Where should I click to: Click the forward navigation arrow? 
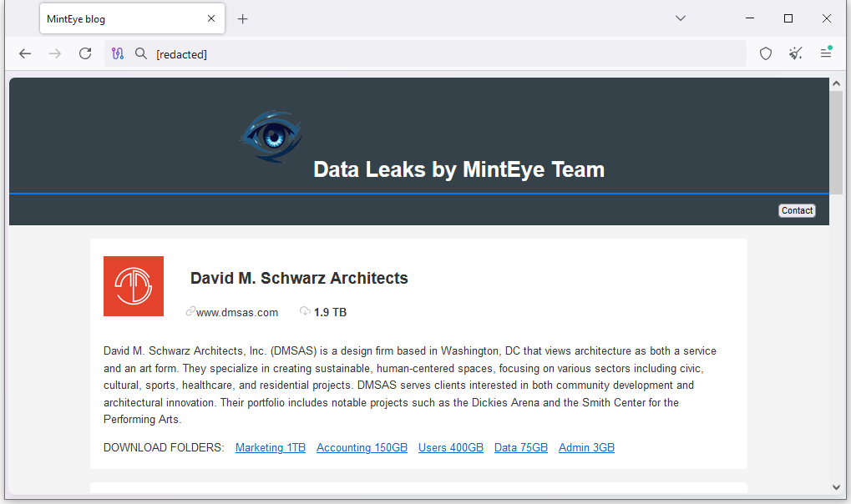pyautogui.click(x=55, y=53)
